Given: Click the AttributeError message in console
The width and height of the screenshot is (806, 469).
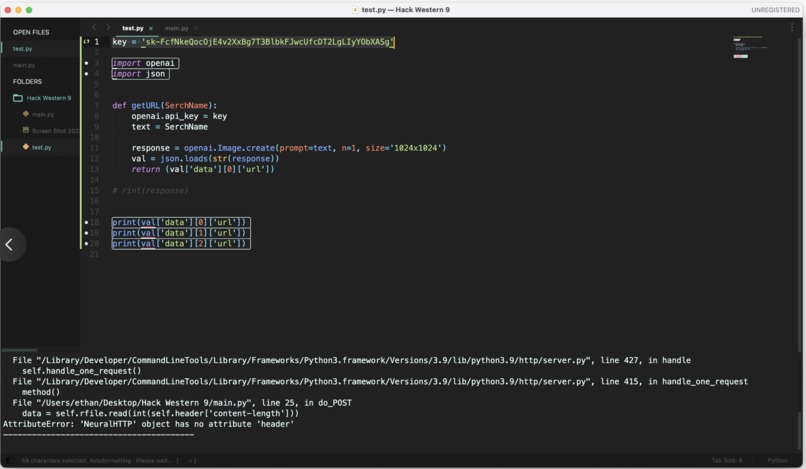Looking at the screenshot, I should pos(149,424).
